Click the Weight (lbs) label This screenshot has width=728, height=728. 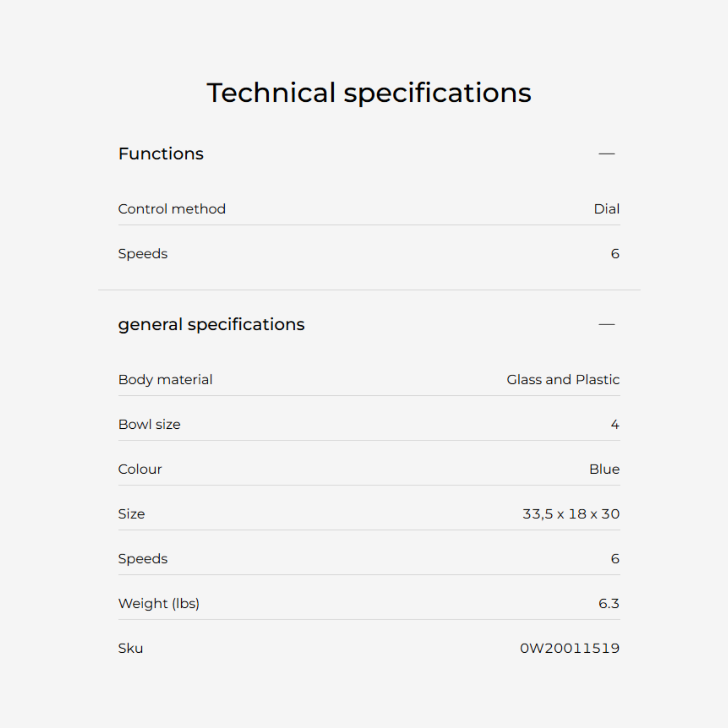coord(159,603)
